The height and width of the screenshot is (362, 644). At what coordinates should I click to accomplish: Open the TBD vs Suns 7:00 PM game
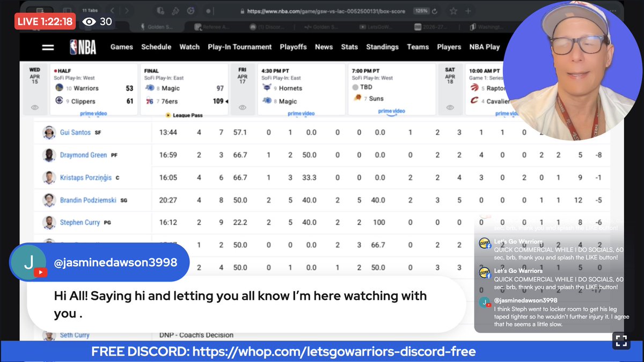[x=392, y=90]
